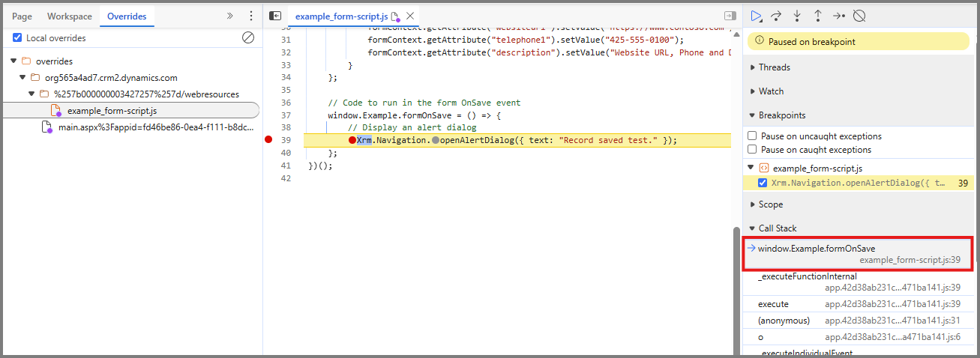Disable the Local overrides checkbox
The image size is (980, 358).
(x=17, y=37)
